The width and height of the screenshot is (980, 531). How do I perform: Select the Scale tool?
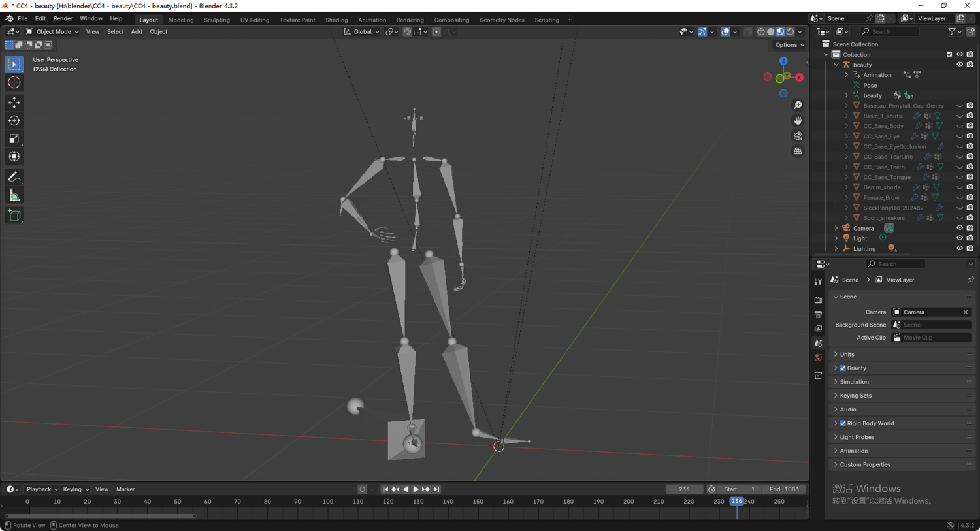pyautogui.click(x=14, y=138)
